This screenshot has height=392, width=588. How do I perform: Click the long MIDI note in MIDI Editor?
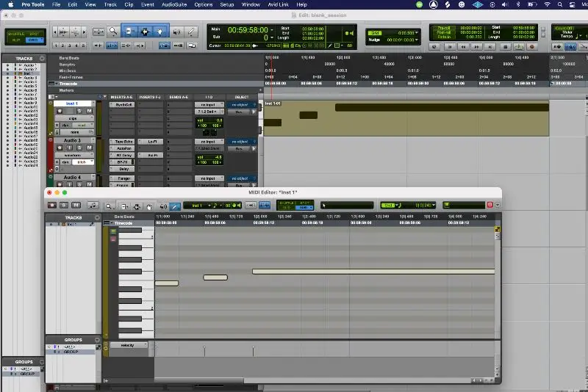click(x=373, y=272)
